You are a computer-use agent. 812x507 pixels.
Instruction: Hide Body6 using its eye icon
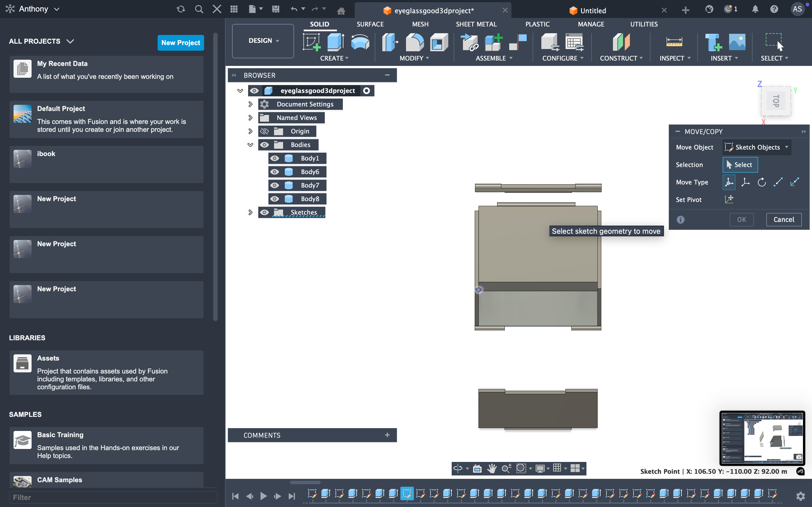click(x=274, y=172)
